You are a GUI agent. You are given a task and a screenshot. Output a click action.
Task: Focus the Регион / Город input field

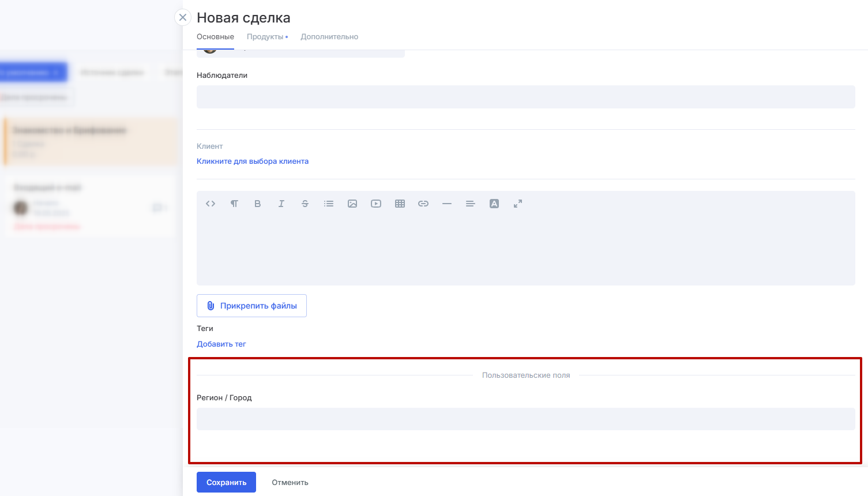525,419
